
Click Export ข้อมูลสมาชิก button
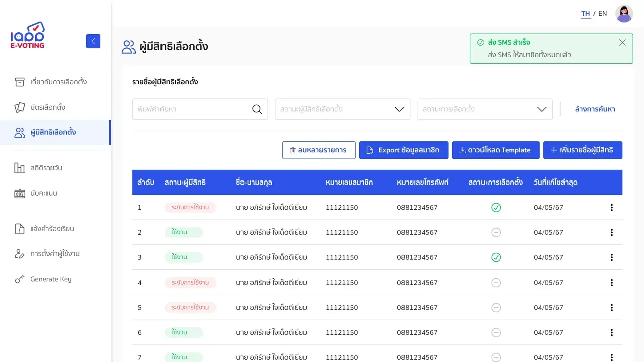click(404, 150)
